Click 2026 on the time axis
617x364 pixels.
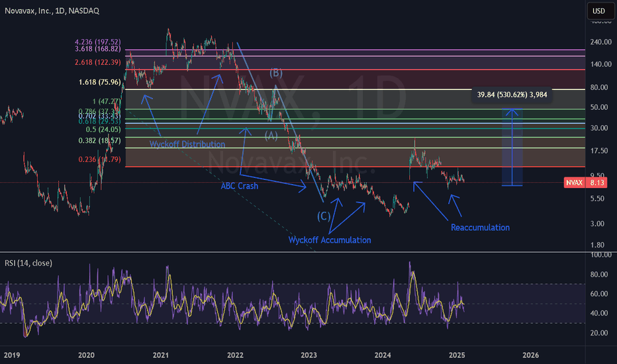click(531, 355)
